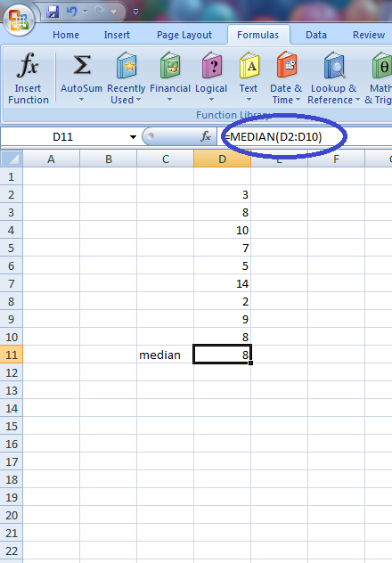Click the Save floppy disk icon
Image resolution: width=392 pixels, height=563 pixels.
[53, 12]
